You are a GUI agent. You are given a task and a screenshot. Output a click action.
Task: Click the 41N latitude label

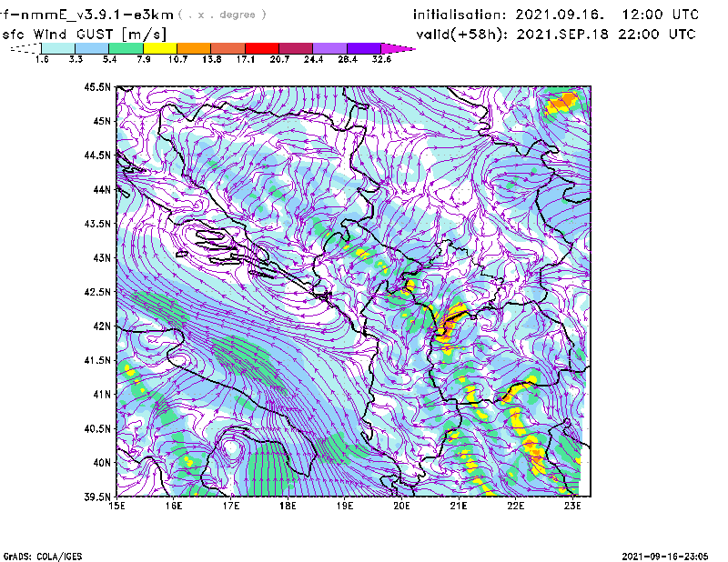coord(102,395)
